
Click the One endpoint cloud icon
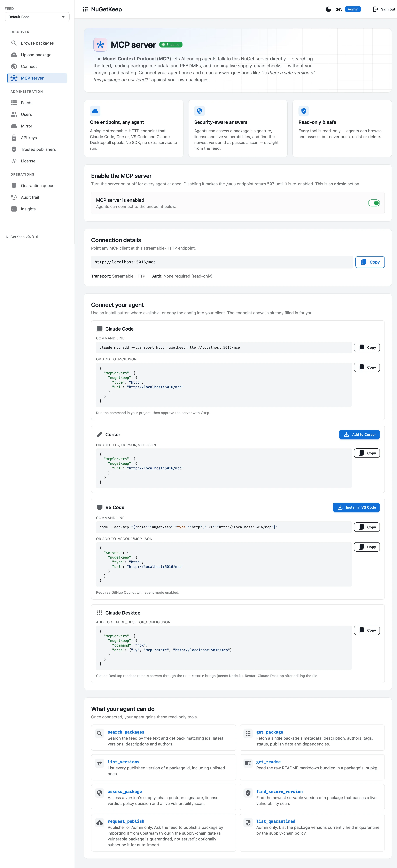pyautogui.click(x=95, y=111)
